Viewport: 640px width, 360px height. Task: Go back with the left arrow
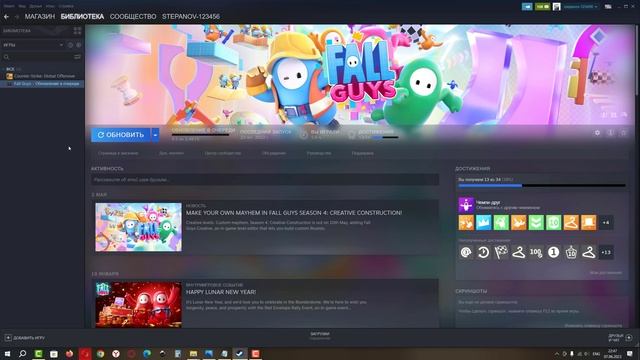pyautogui.click(x=7, y=17)
